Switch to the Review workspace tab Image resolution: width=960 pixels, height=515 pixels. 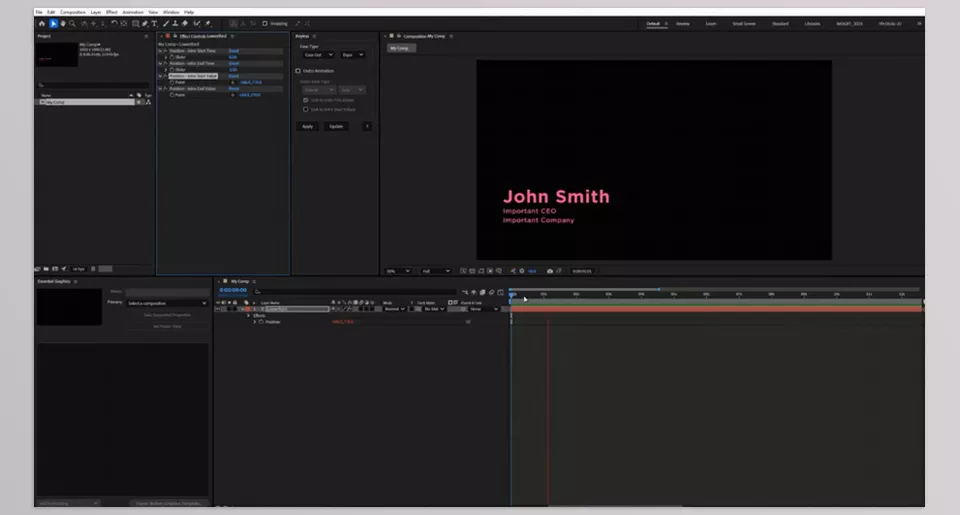click(x=683, y=24)
